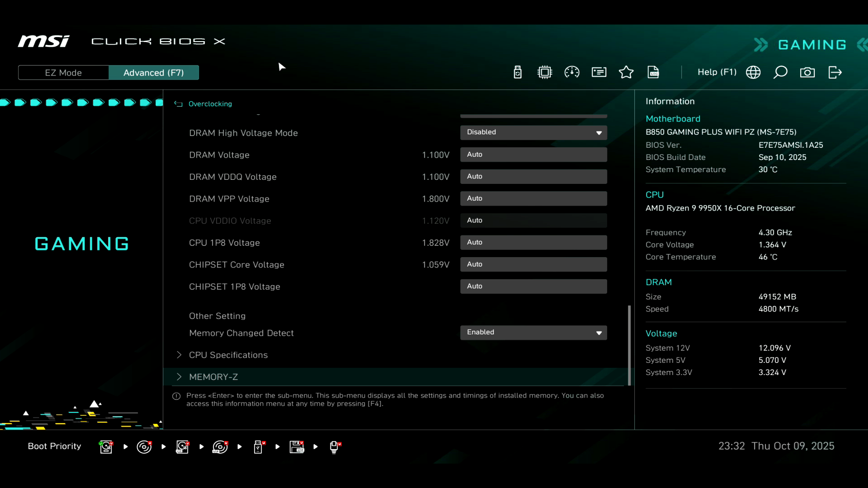
Task: Click the star favorites icon
Action: pyautogui.click(x=626, y=72)
